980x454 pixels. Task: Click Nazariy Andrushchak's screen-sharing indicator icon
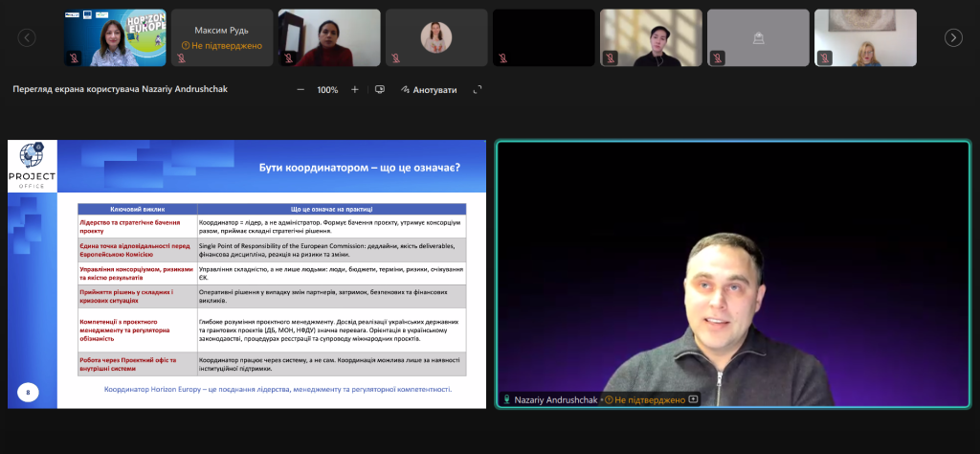[694, 398]
